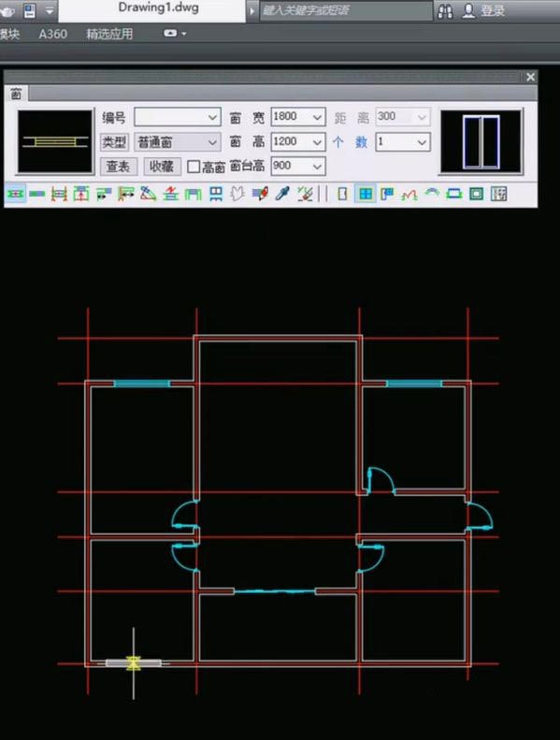Pick the eyedropper parameter pickup icon
The image size is (560, 740).
282,194
